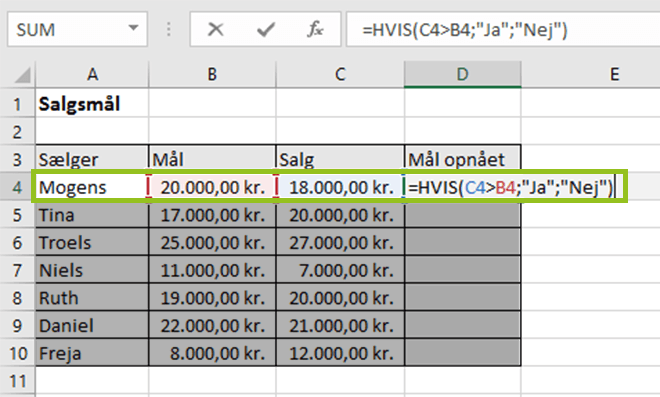Select Freja's sales 12.000,00 kr.

pyautogui.click(x=340, y=353)
